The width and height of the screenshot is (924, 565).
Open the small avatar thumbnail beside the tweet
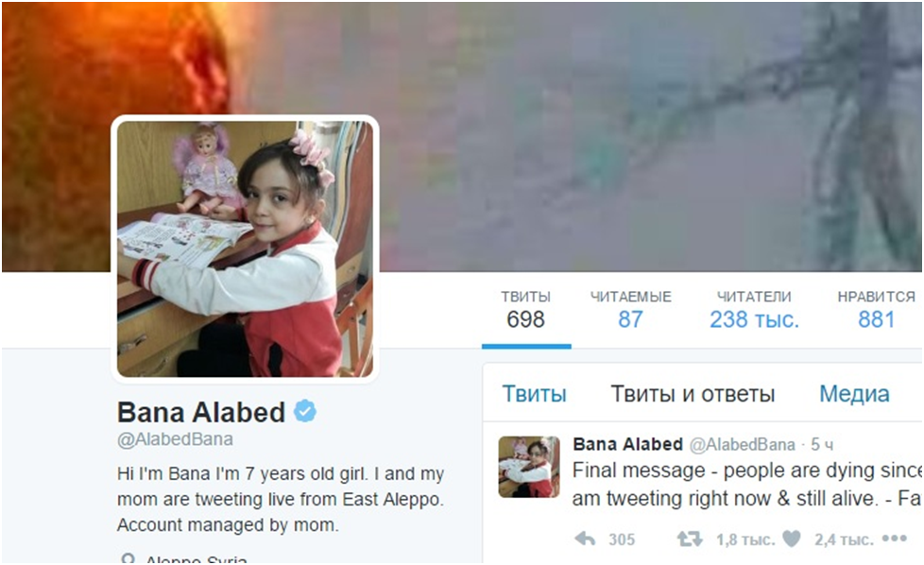click(528, 467)
